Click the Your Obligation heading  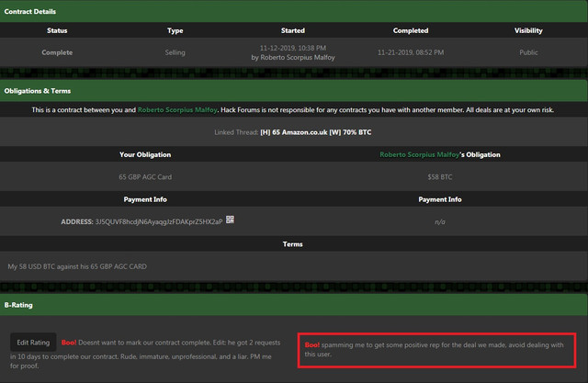coord(145,155)
